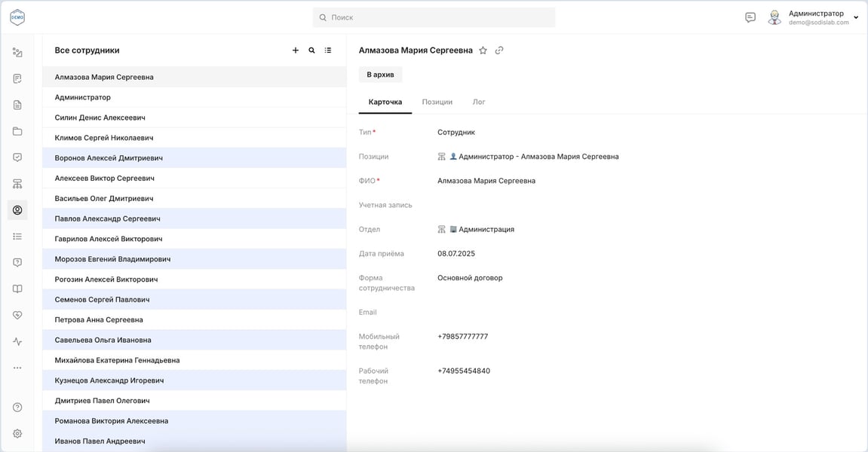Select Алексеев Виктор Сергеевич
The image size is (868, 452).
pyautogui.click(x=195, y=178)
